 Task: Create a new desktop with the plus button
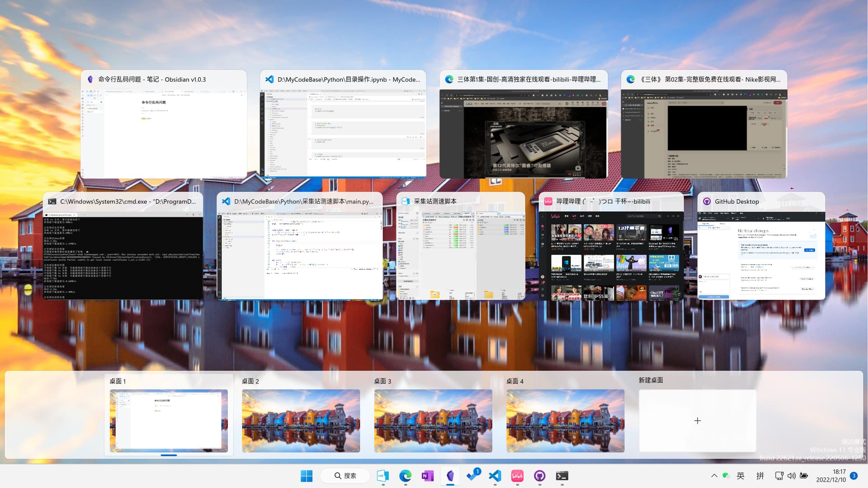(x=697, y=421)
